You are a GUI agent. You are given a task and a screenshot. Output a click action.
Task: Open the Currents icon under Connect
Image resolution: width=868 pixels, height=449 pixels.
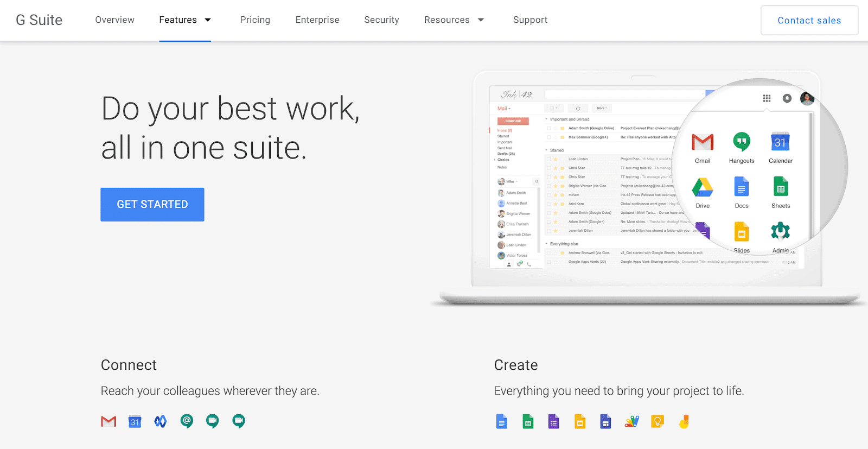click(161, 421)
